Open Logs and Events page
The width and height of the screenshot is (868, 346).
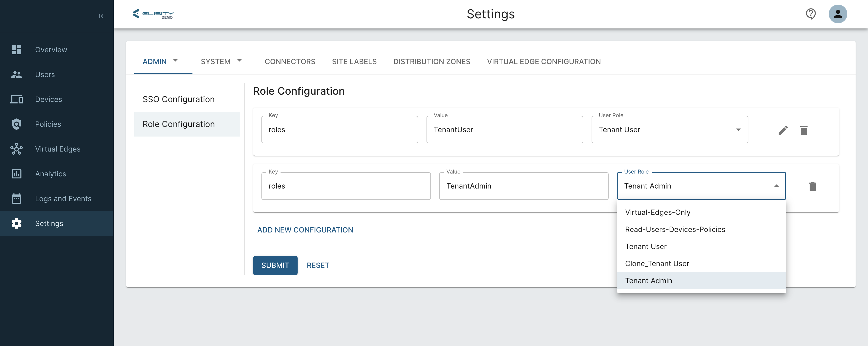pos(63,199)
